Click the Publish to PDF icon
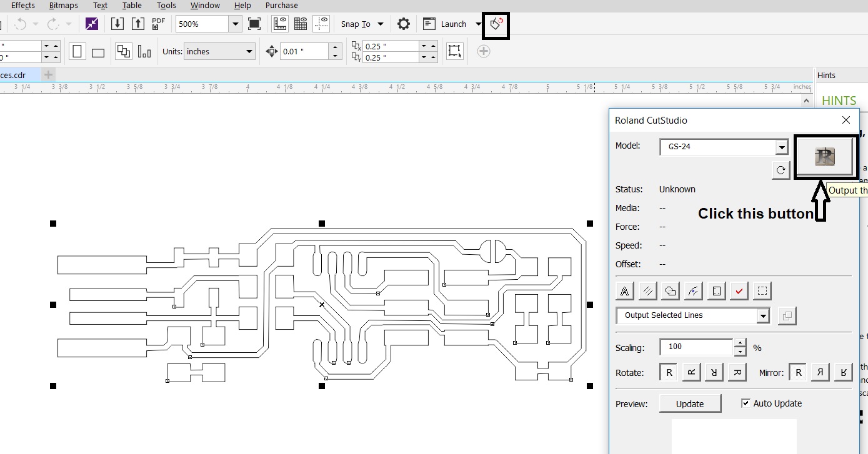The width and height of the screenshot is (868, 454). click(x=159, y=24)
